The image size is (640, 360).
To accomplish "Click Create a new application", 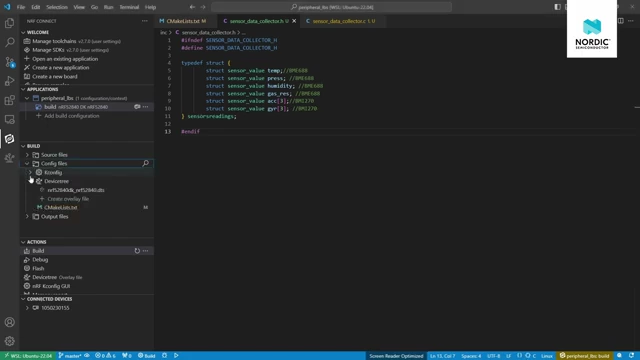I will coord(60,68).
